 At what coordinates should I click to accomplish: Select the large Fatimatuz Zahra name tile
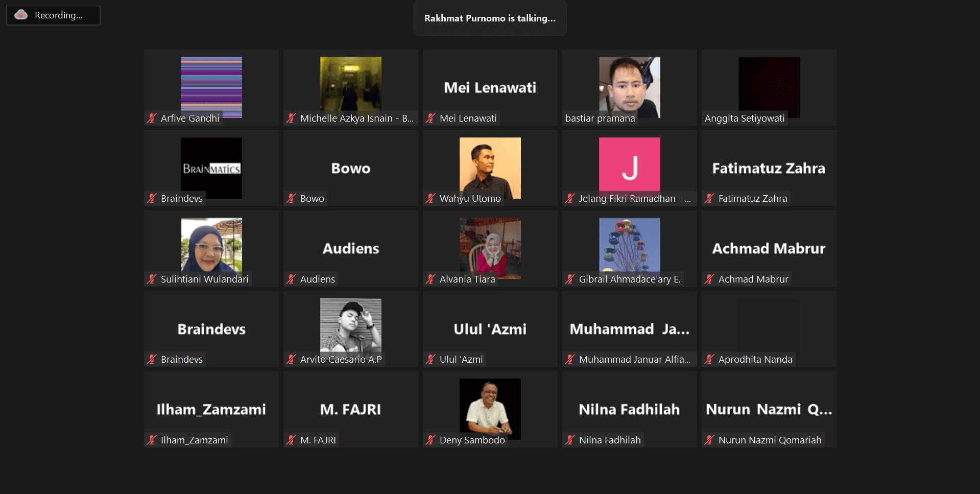pyautogui.click(x=769, y=168)
